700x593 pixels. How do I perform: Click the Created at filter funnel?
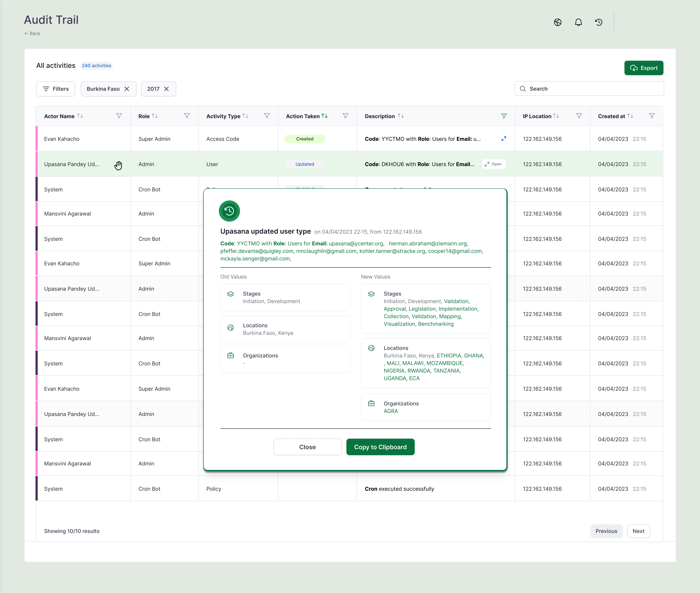point(652,116)
